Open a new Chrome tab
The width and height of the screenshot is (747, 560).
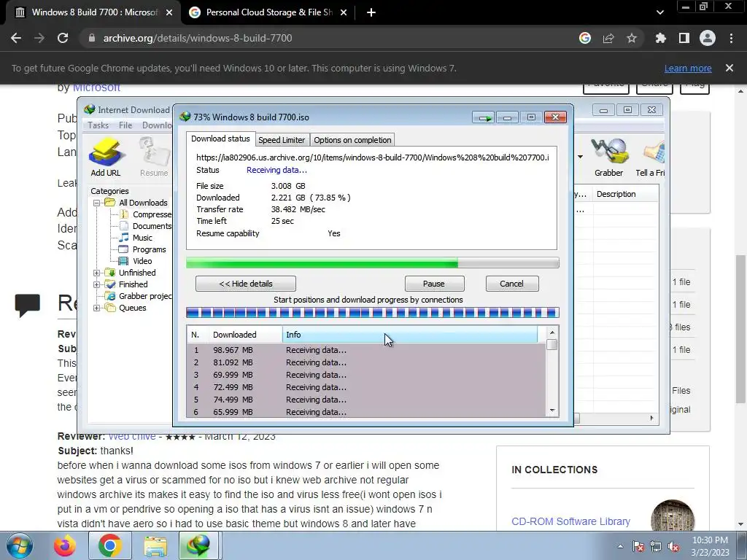(x=371, y=12)
